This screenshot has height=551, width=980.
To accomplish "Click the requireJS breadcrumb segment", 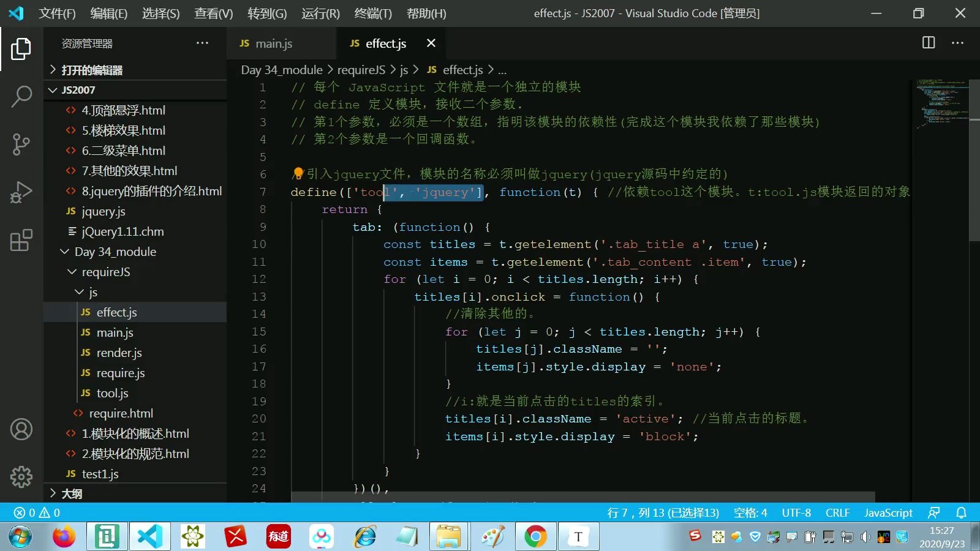I will point(361,70).
